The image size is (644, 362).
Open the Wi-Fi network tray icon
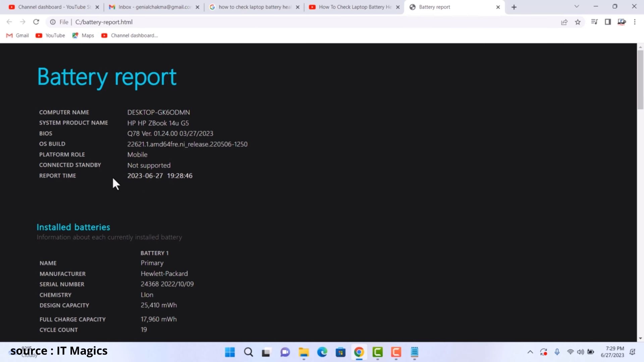click(570, 352)
